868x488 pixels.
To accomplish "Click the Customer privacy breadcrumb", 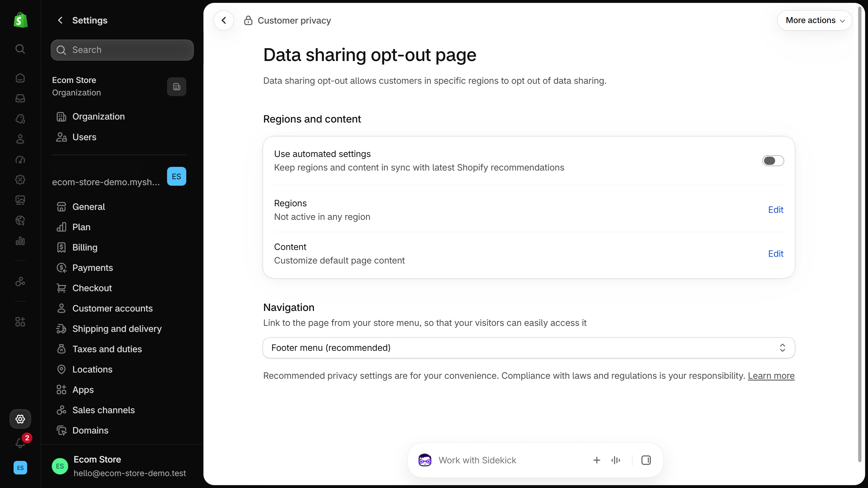I will click(x=294, y=21).
